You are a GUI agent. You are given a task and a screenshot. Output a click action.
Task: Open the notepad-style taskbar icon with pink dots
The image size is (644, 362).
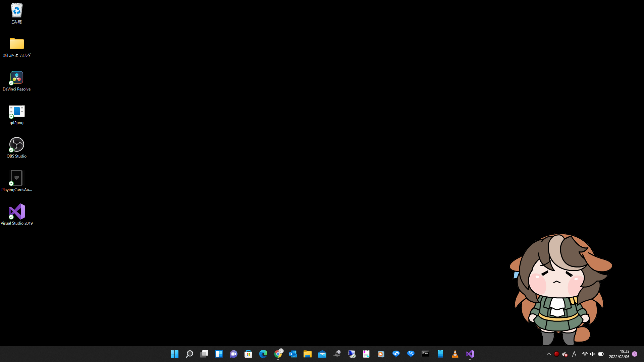[366, 354]
